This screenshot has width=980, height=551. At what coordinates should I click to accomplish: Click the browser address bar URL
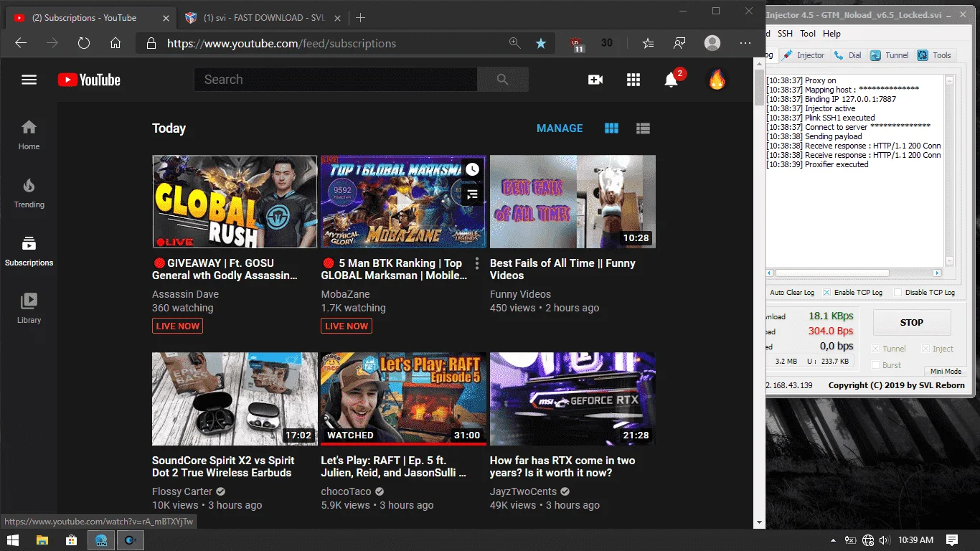[x=281, y=43]
